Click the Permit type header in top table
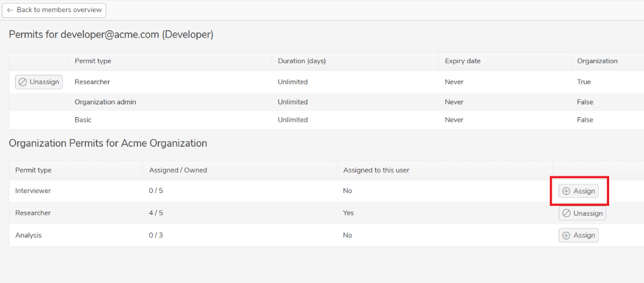Image resolution: width=644 pixels, height=283 pixels. tap(93, 61)
